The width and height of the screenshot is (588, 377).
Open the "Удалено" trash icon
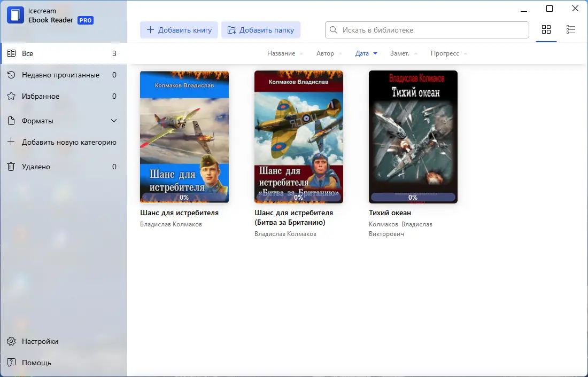(x=12, y=166)
